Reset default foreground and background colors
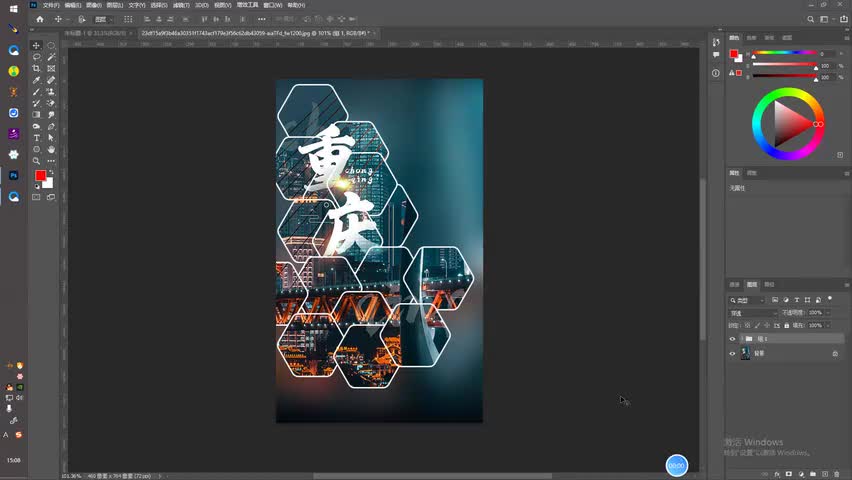This screenshot has width=852, height=480. click(37, 186)
